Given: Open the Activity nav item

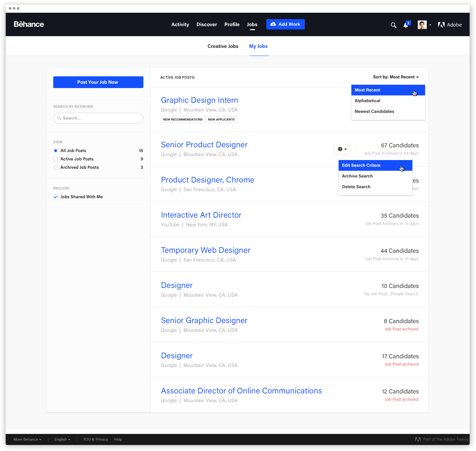Looking at the screenshot, I should (x=180, y=24).
